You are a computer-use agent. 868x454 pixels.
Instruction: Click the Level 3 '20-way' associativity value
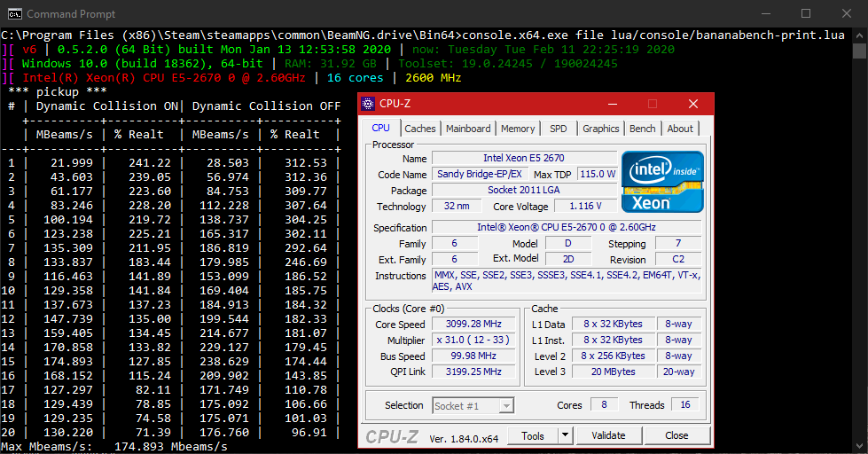[678, 372]
